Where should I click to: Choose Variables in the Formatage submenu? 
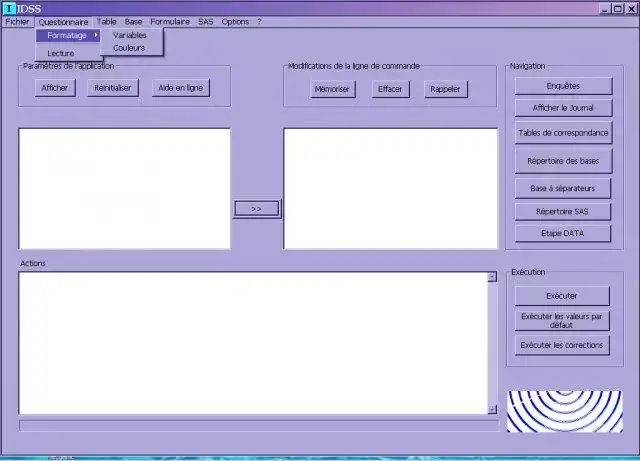point(130,35)
